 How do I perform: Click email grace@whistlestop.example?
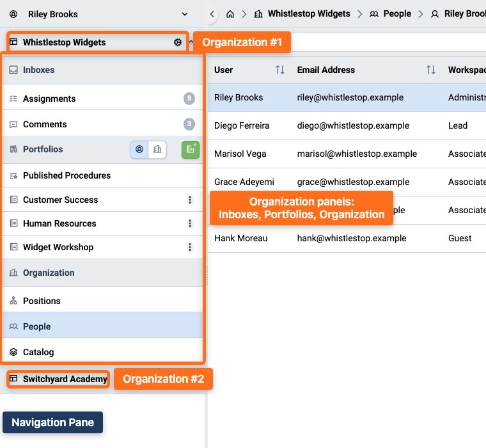[x=353, y=182]
